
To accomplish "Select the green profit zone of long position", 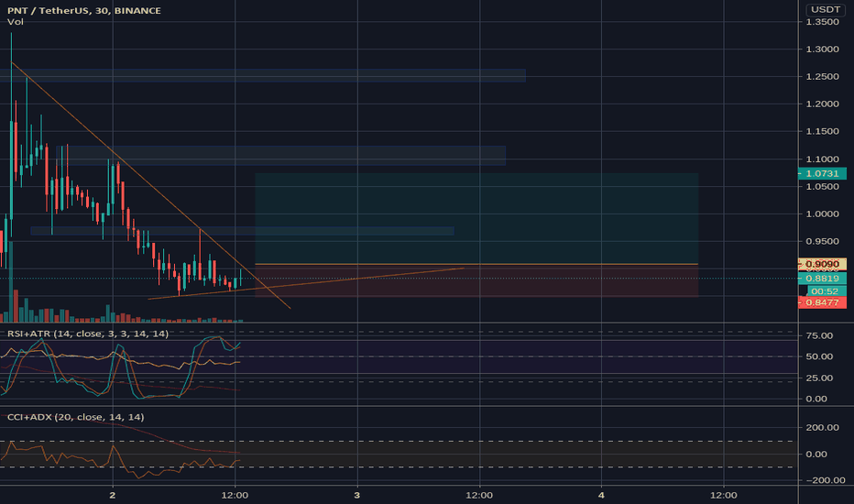I will 476,218.
